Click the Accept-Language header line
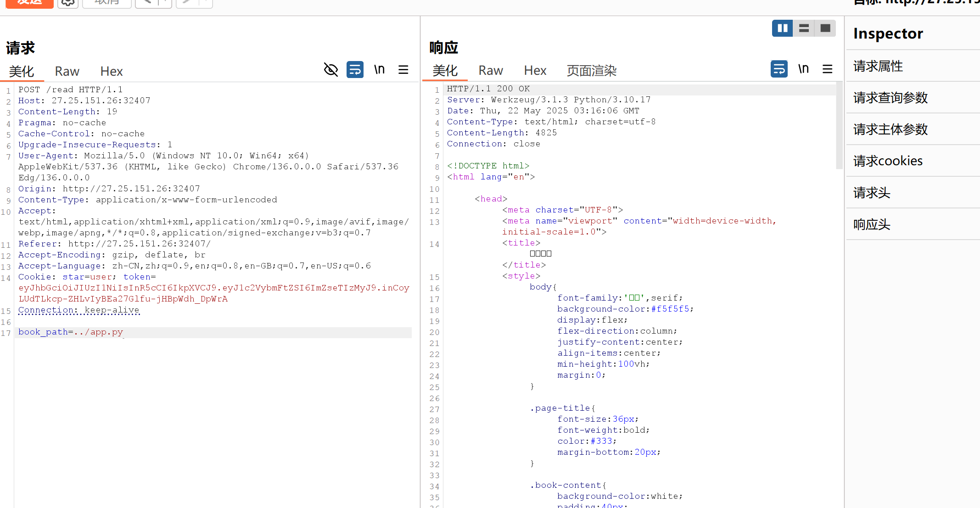Screen dimensions: 980x508 pyautogui.click(x=195, y=266)
